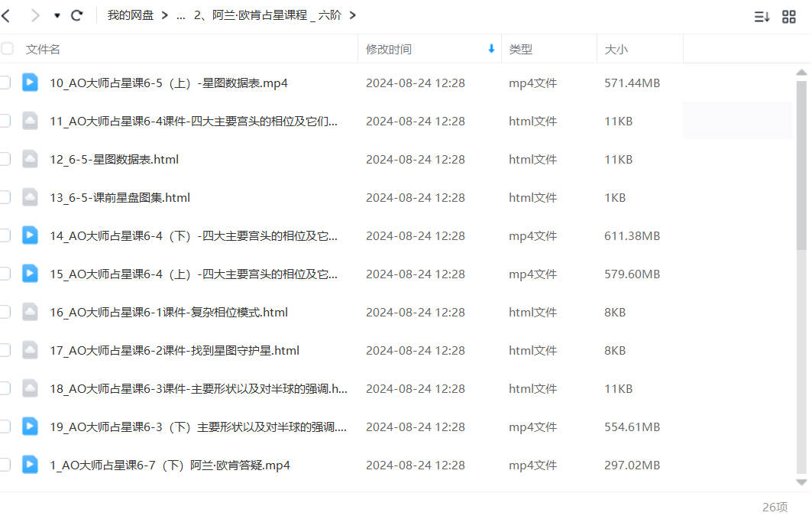This screenshot has height=519, width=812.
Task: Click the 611.38MB size value
Action: point(632,235)
